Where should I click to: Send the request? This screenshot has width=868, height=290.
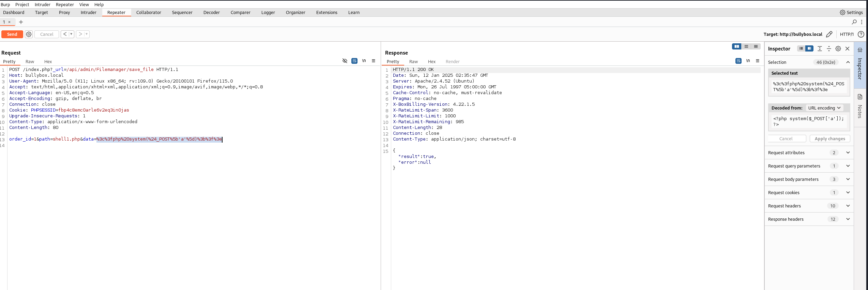12,34
